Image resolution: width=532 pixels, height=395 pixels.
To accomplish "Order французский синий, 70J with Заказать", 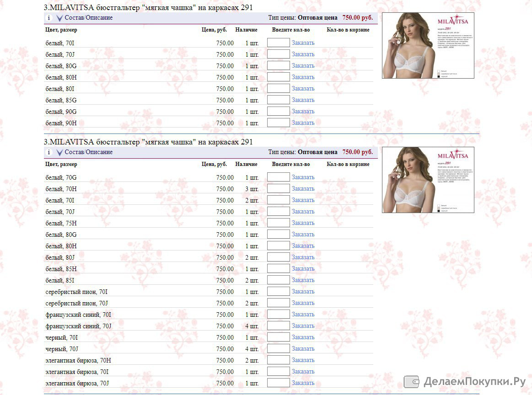I will [x=303, y=326].
